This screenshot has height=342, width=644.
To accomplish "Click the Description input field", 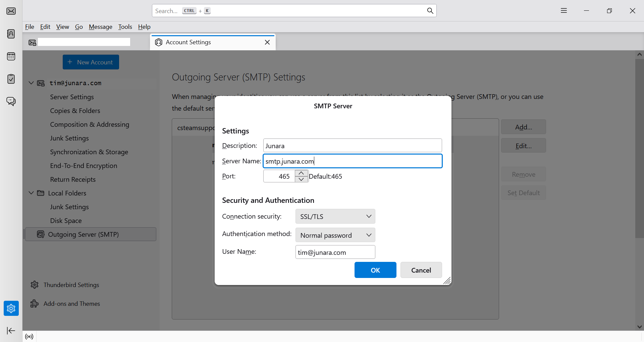I will [353, 146].
